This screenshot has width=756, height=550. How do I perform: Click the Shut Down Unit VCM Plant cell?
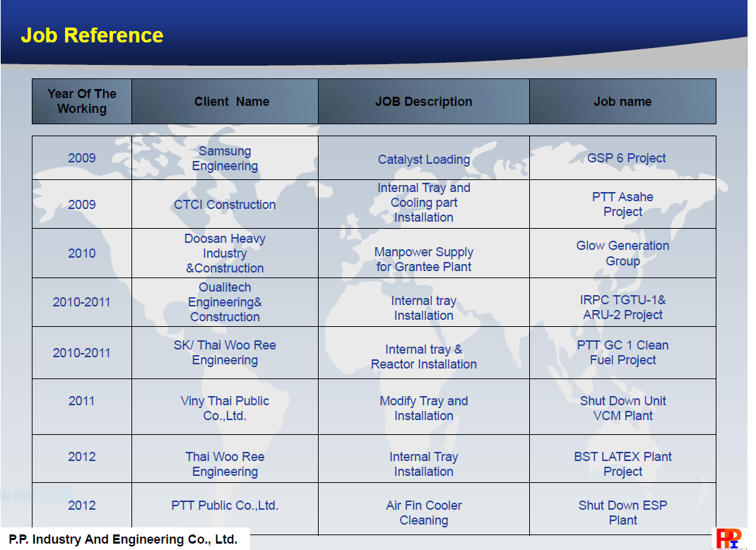622,408
